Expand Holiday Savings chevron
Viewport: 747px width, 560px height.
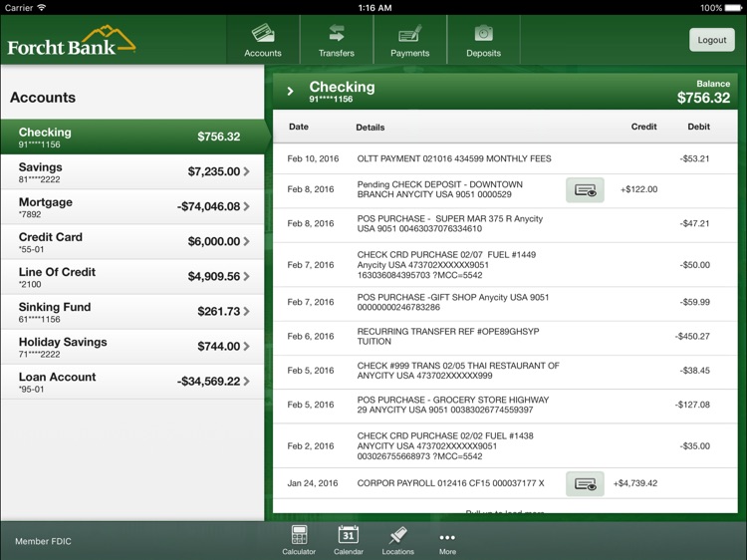click(x=246, y=346)
